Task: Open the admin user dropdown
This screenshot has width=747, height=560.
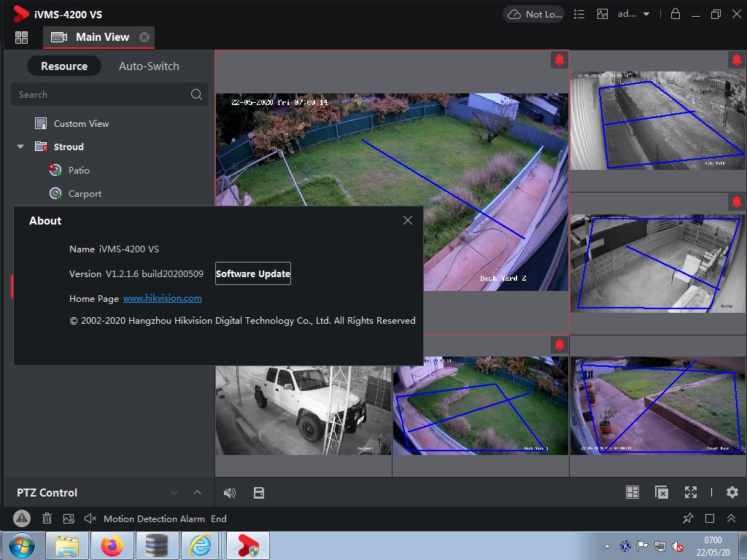Action: [x=634, y=15]
